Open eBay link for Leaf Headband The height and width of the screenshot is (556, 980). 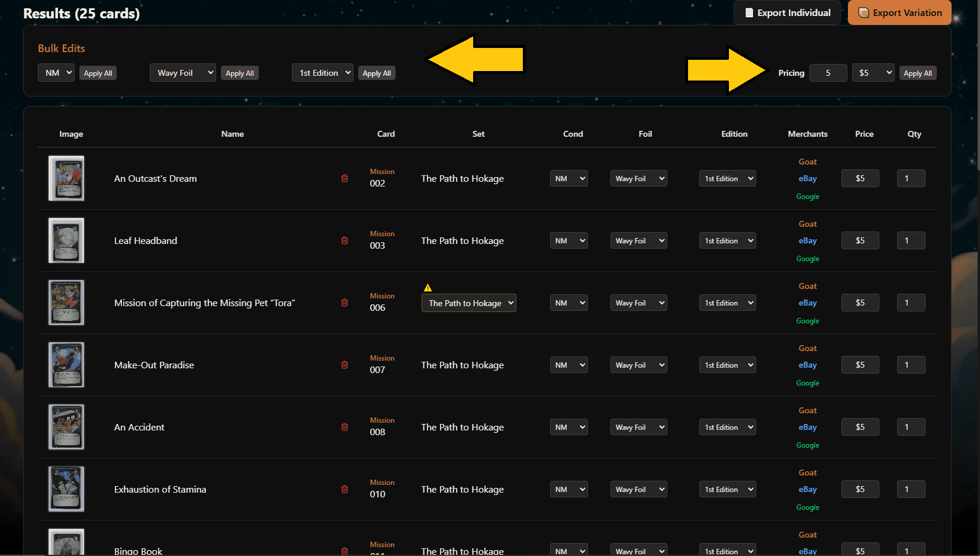808,240
